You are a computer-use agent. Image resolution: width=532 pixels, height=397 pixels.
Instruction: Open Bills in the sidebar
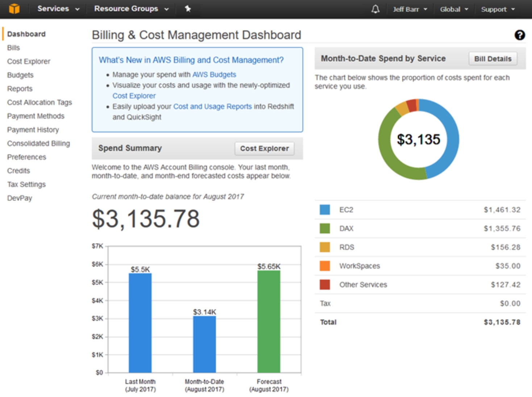click(13, 48)
